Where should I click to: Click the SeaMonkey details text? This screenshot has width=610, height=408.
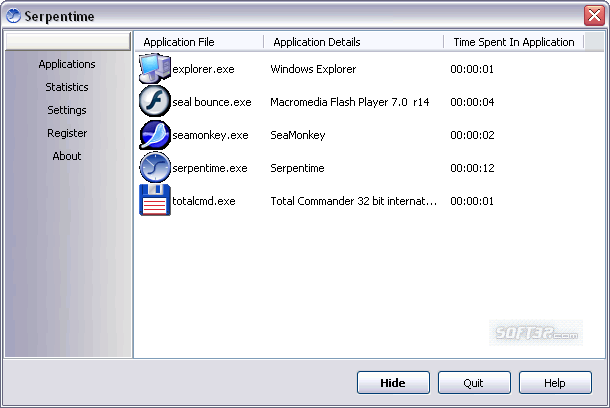[298, 135]
